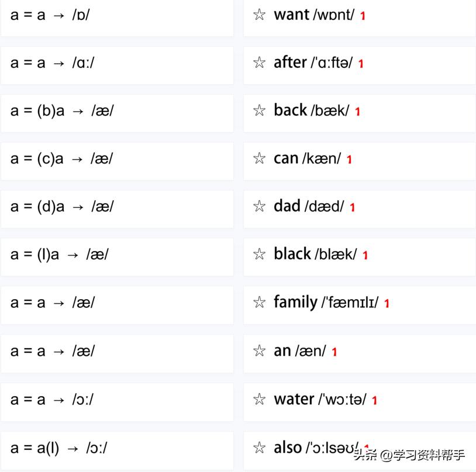Viewport: 476px width, 472px height.
Task: Click the star icon beside 'want'
Action: pos(259,15)
